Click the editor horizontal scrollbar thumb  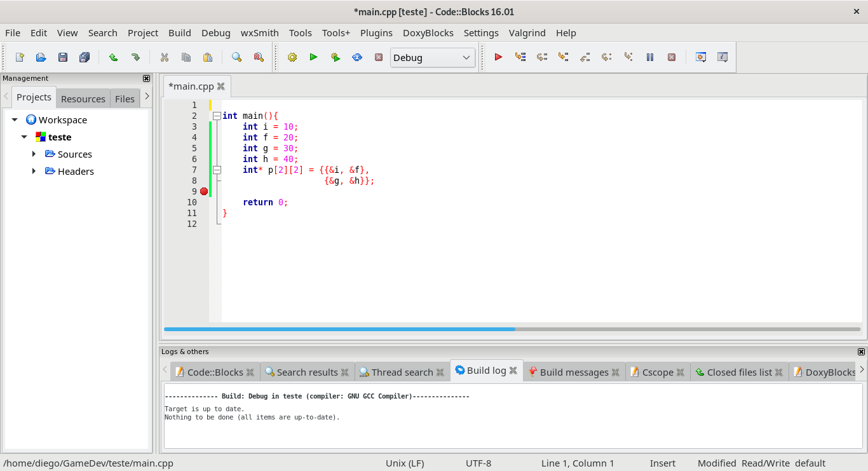339,329
